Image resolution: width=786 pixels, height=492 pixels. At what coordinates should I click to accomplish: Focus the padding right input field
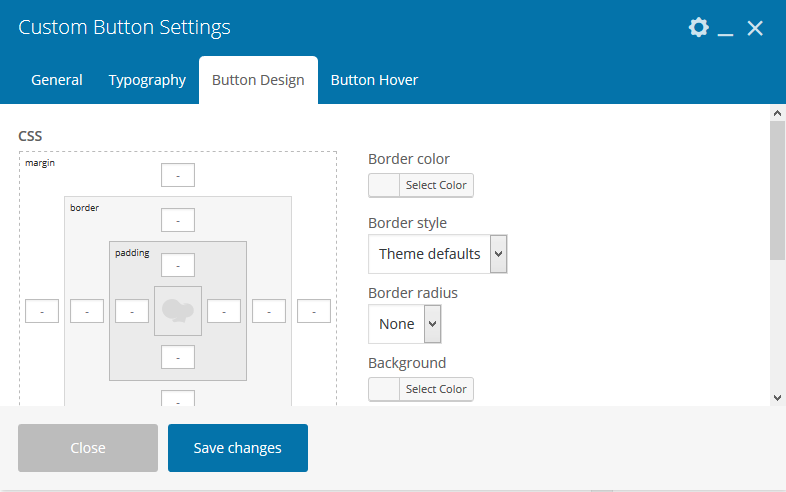pos(224,311)
